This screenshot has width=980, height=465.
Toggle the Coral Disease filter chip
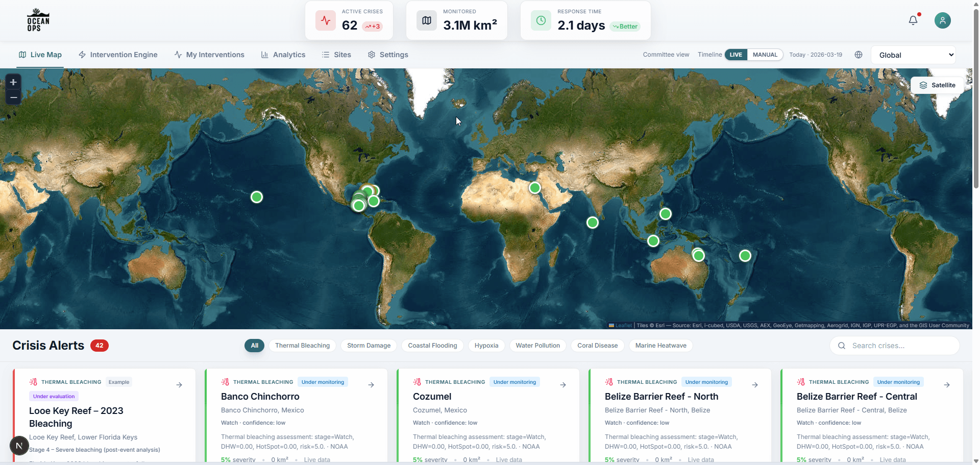pos(597,346)
